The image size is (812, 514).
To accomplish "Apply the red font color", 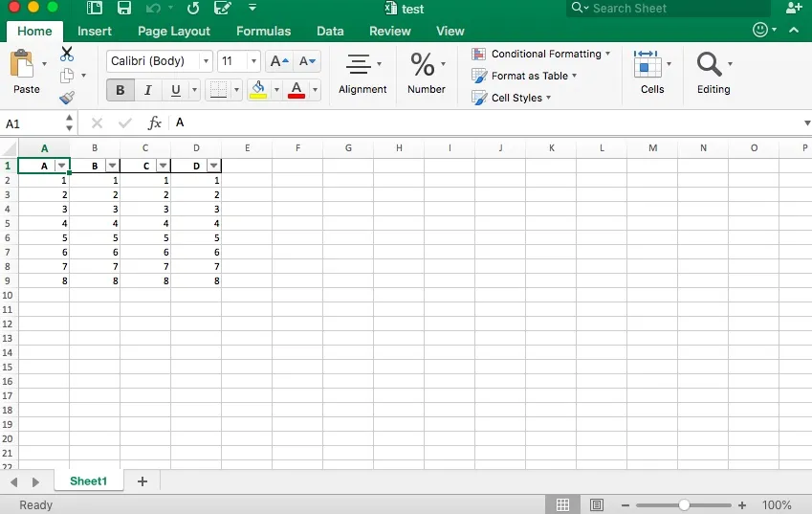I will (296, 90).
